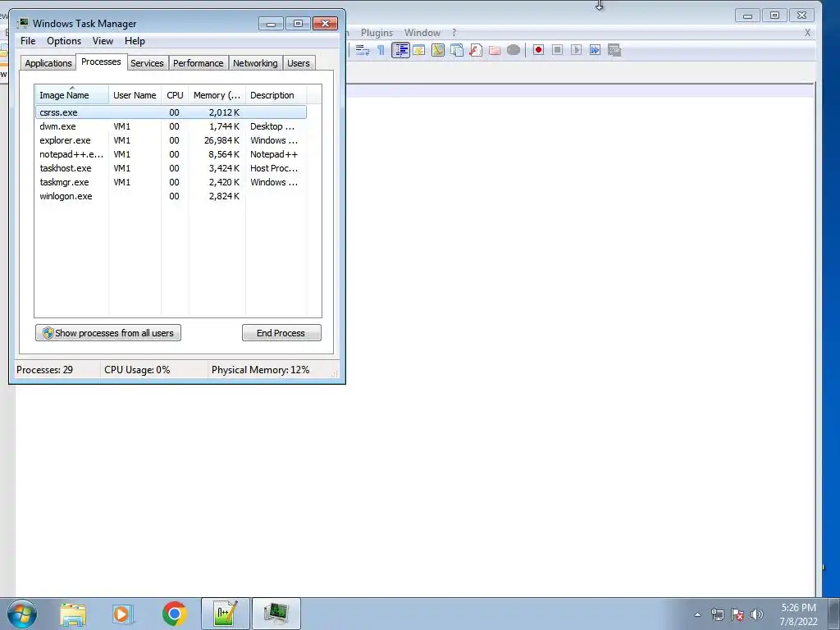Click the End Process button

pyautogui.click(x=281, y=333)
